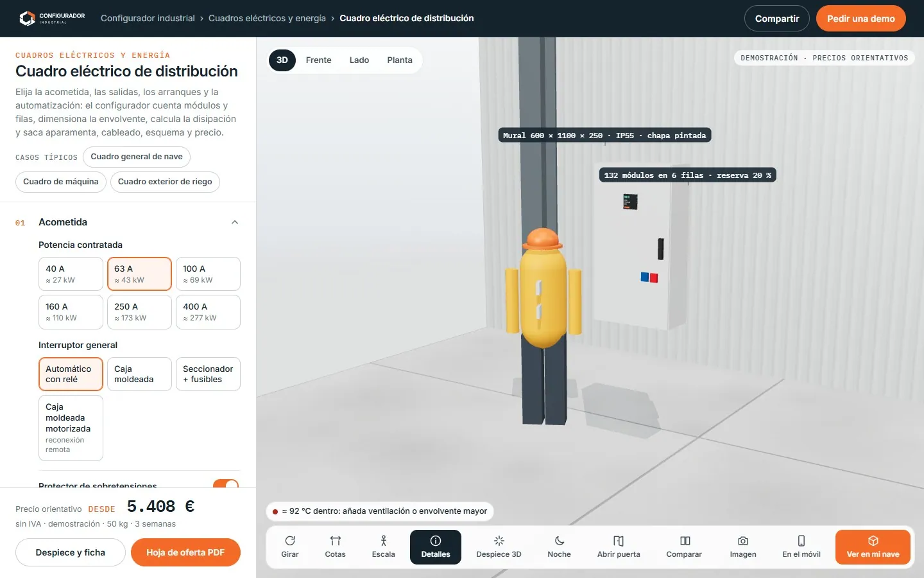This screenshot has height=578, width=924.
Task: Apply Cuadro de máquina preset
Action: click(x=61, y=182)
